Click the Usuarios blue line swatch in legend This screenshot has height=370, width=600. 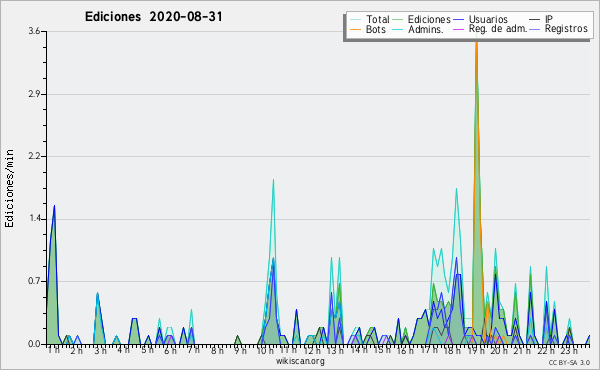pyautogui.click(x=458, y=20)
